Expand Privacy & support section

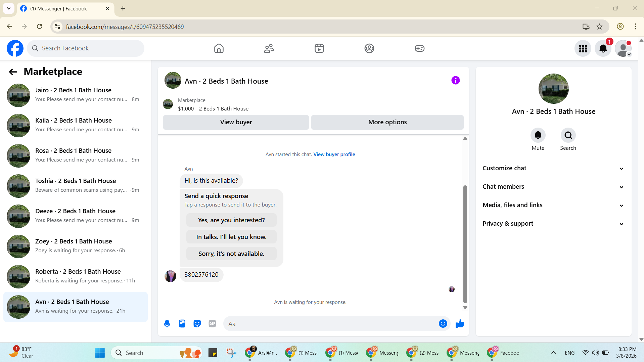point(553,224)
